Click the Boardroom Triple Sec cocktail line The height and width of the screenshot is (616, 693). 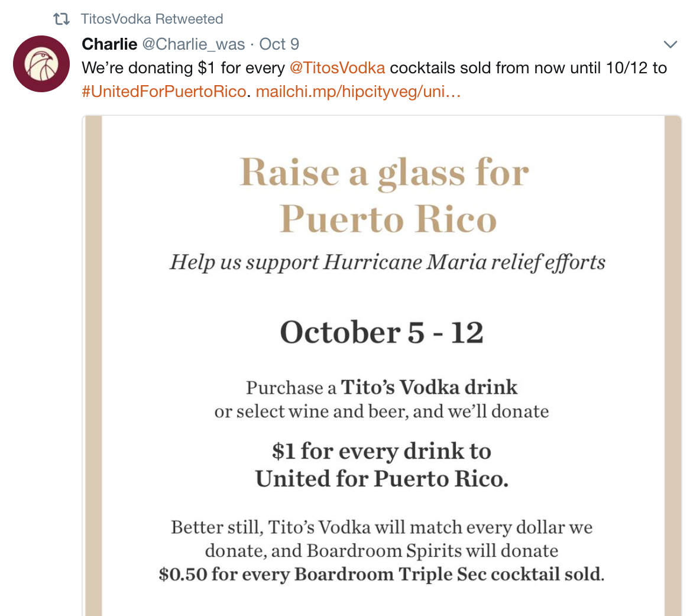(x=381, y=574)
